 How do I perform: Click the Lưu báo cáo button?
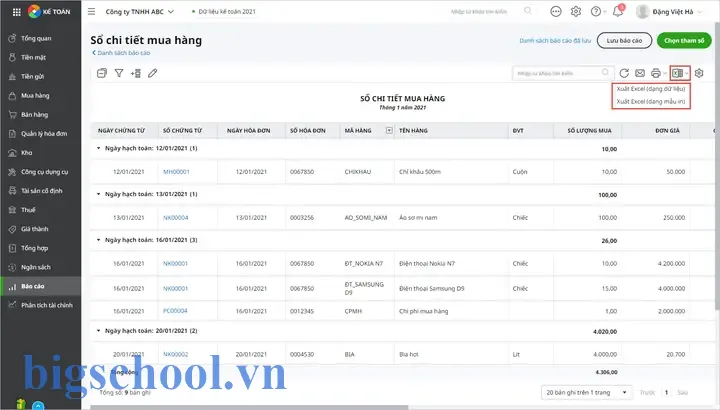(624, 40)
